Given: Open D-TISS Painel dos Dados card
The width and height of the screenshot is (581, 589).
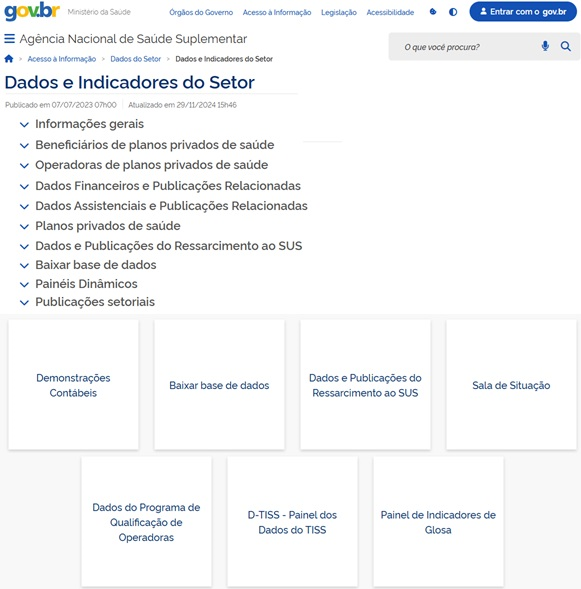Looking at the screenshot, I should 292,522.
